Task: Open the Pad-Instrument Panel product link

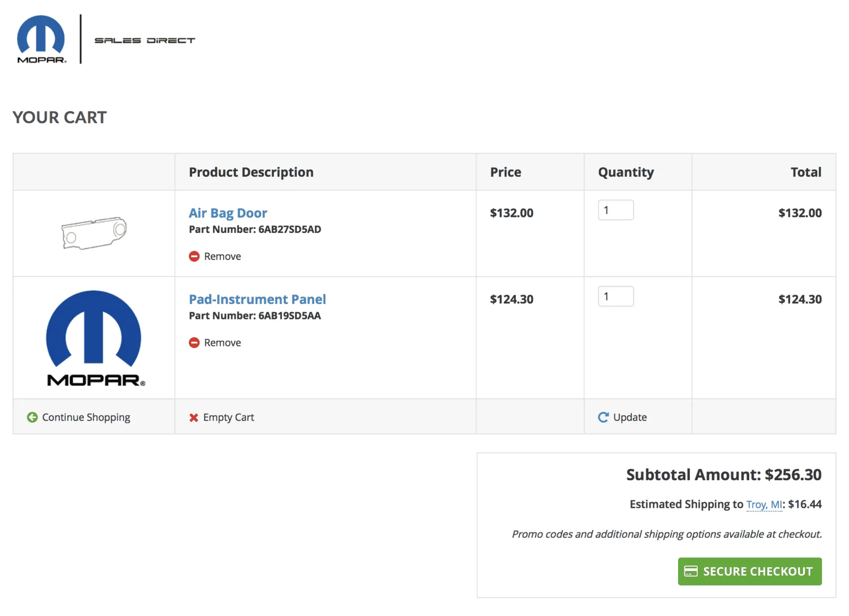Action: pyautogui.click(x=257, y=299)
